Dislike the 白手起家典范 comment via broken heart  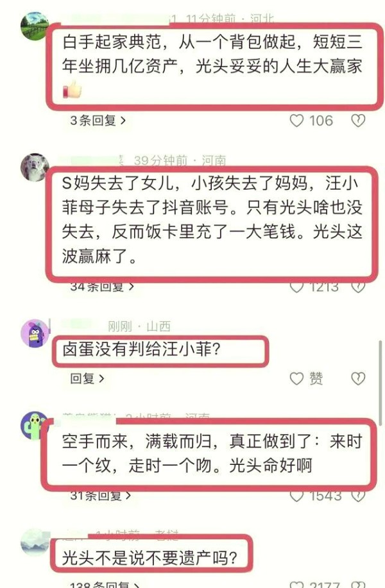coord(358,121)
